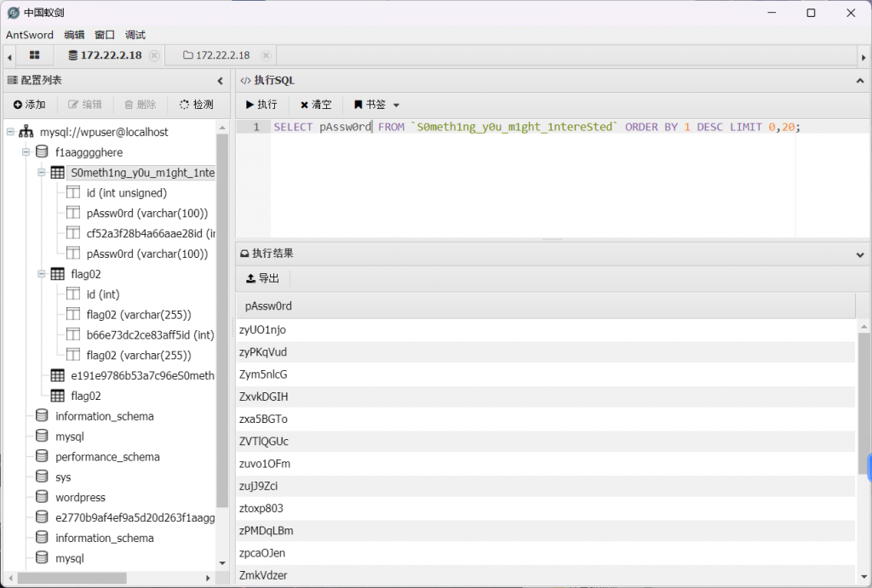Select the b66e73dc2ce83aff5id (int) column
Screen dimensions: 872x588
(150, 334)
